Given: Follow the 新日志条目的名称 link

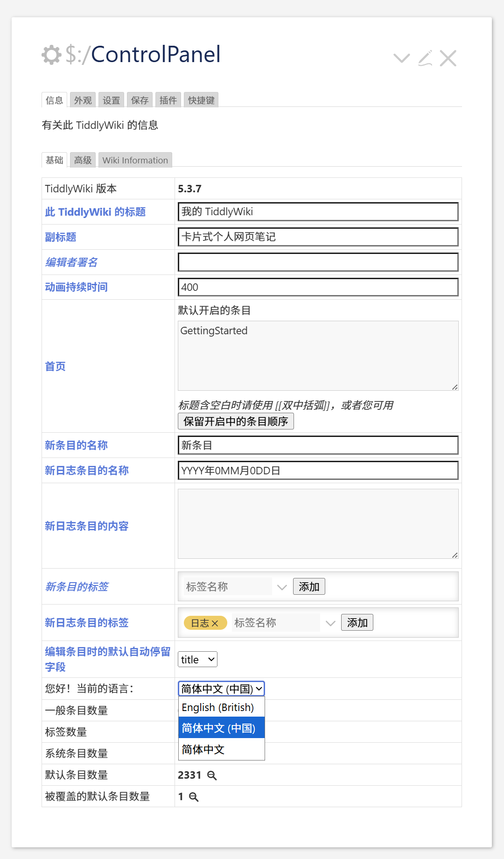Looking at the screenshot, I should pos(87,471).
